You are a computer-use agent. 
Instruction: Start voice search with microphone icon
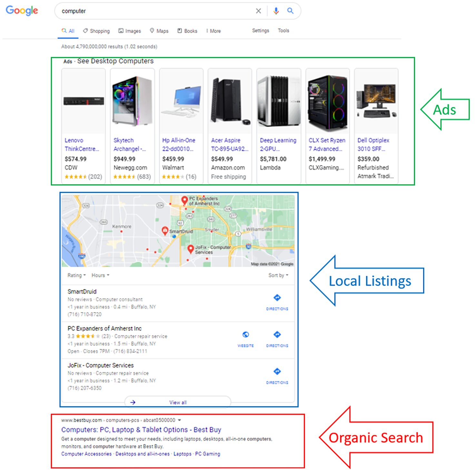[x=276, y=11]
